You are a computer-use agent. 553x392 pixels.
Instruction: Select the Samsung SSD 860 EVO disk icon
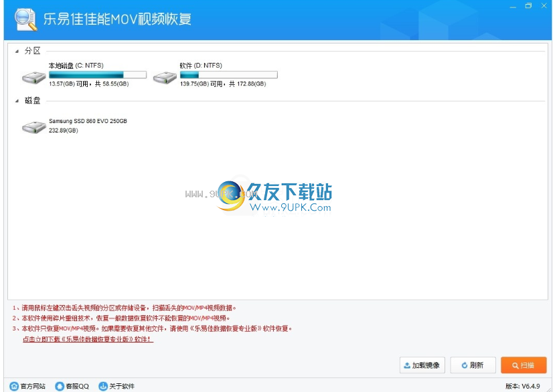[x=34, y=127]
